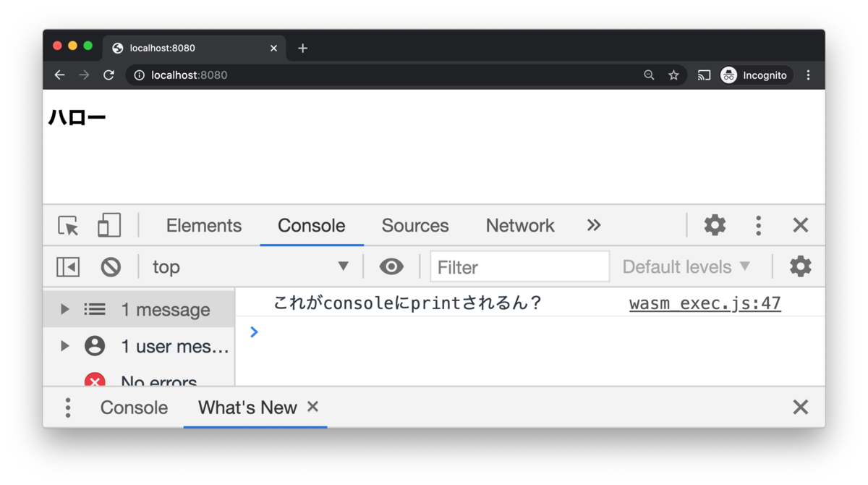This screenshot has height=485, width=868.
Task: Activate the inspect element picker icon
Action: coord(68,226)
